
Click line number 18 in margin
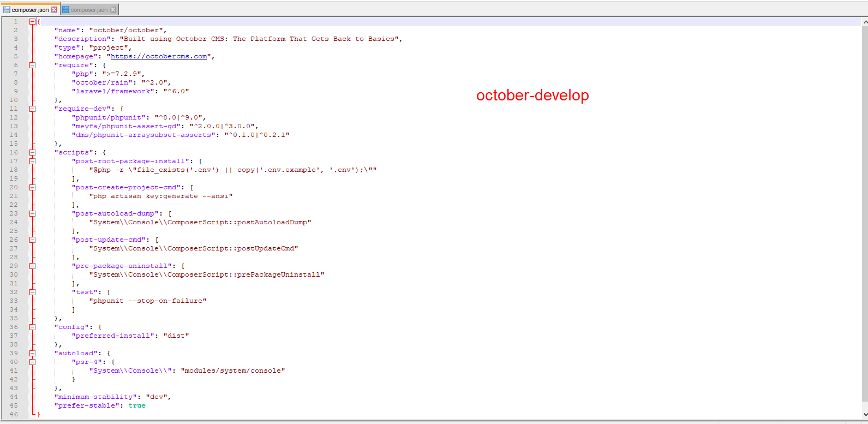click(14, 170)
